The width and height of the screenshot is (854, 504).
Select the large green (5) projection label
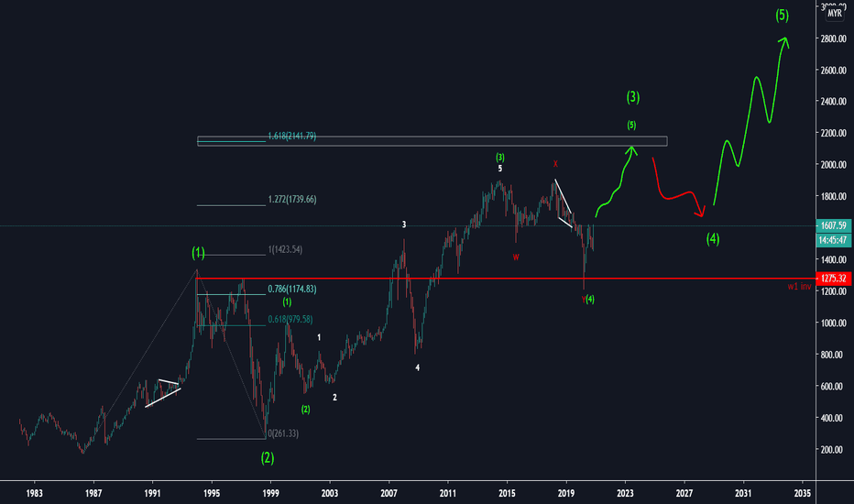783,16
